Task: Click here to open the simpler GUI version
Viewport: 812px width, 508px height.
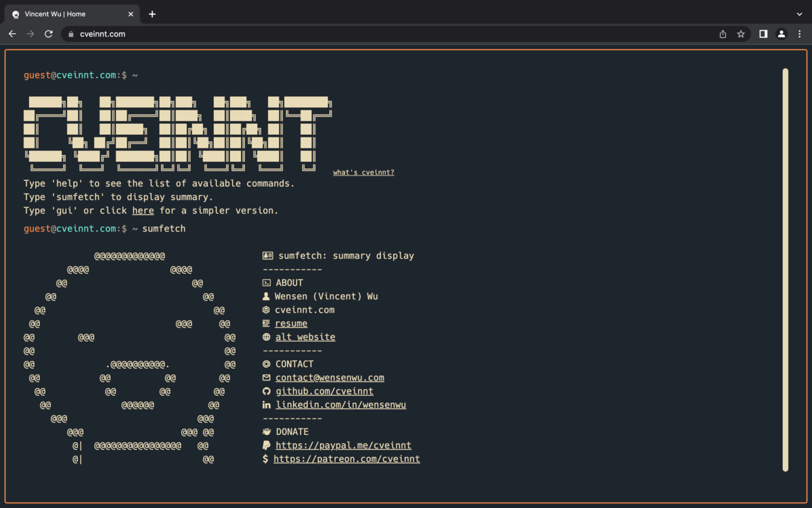Action: pos(143,211)
